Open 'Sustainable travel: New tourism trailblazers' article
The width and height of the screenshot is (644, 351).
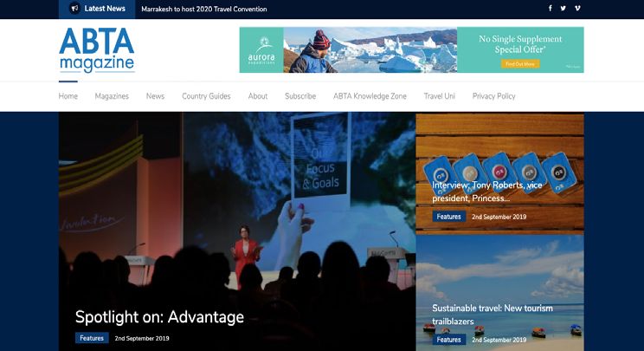pyautogui.click(x=493, y=315)
